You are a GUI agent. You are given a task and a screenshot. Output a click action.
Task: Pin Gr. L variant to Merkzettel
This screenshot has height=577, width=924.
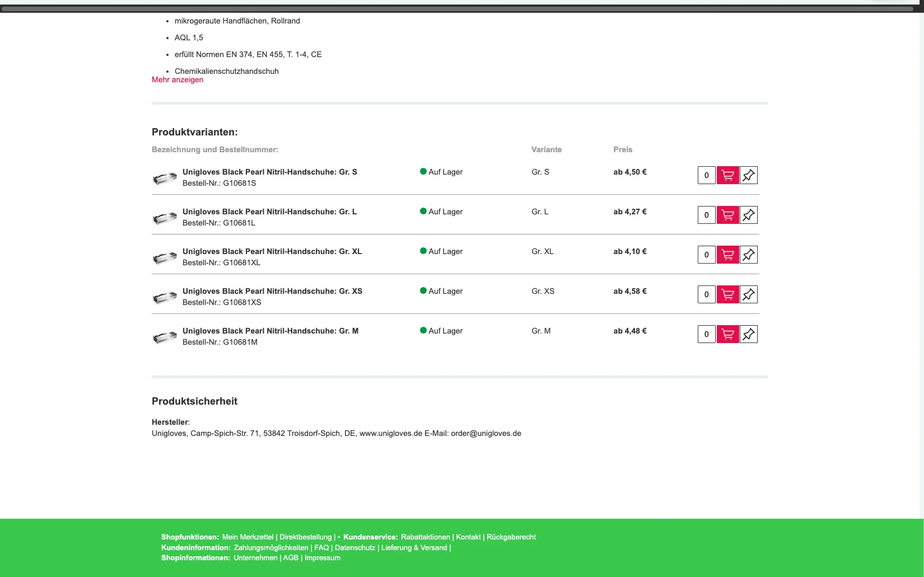click(749, 215)
